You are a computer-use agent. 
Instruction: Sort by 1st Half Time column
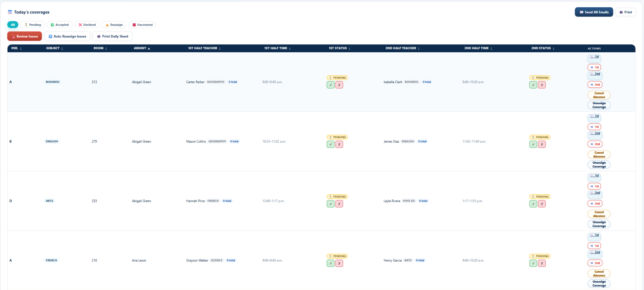coord(277,48)
